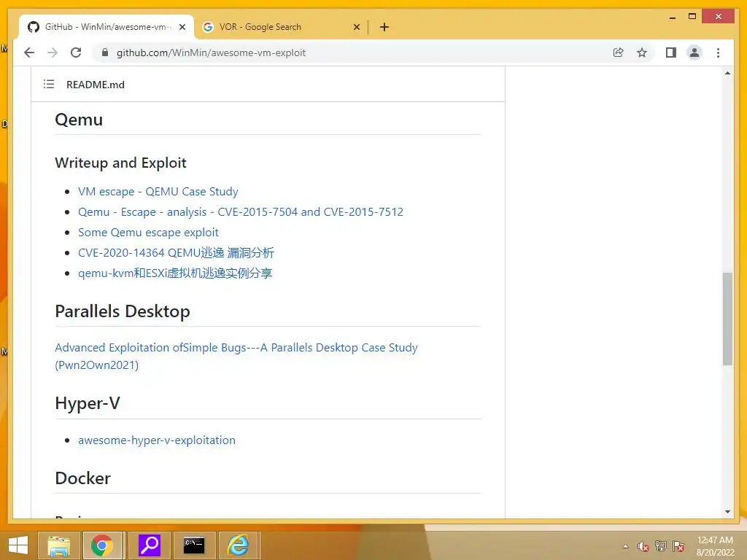Open Qemu Escape analysis CVE-2015-7504 link
This screenshot has height=560, width=747.
point(241,212)
